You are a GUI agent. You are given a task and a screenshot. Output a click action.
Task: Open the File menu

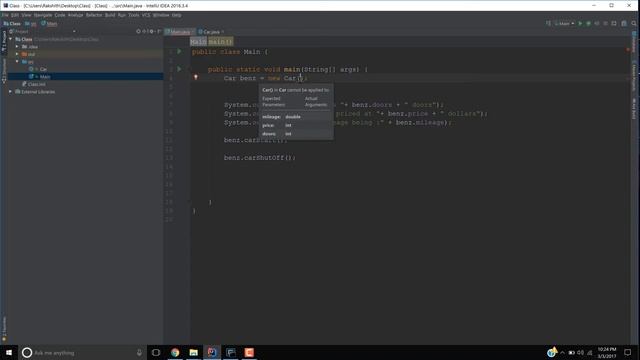[5, 15]
